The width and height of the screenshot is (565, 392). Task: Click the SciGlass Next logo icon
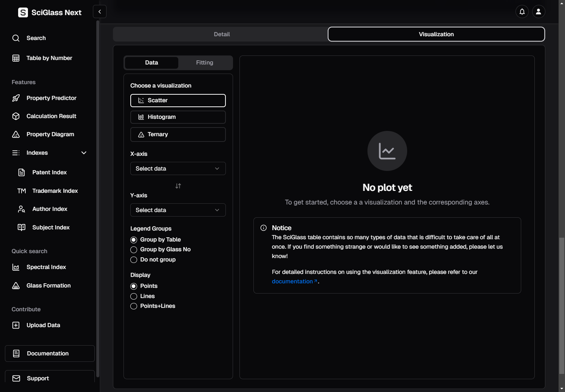tap(23, 12)
